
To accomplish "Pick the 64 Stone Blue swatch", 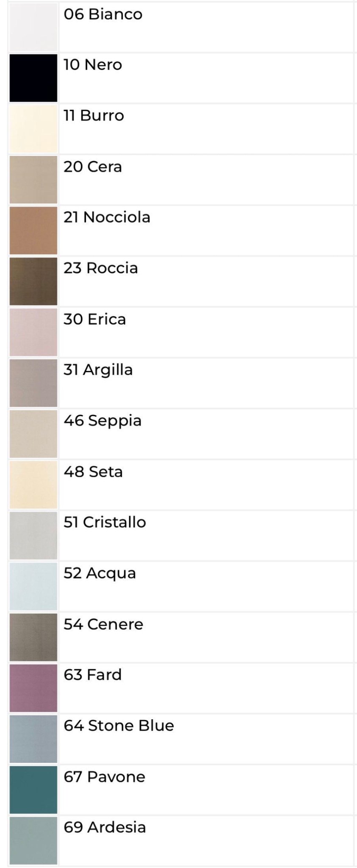I will [33, 739].
